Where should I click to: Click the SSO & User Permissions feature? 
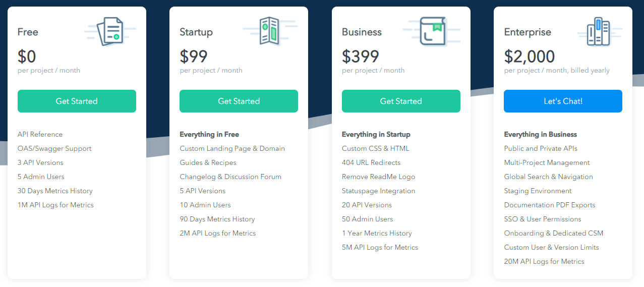543,219
